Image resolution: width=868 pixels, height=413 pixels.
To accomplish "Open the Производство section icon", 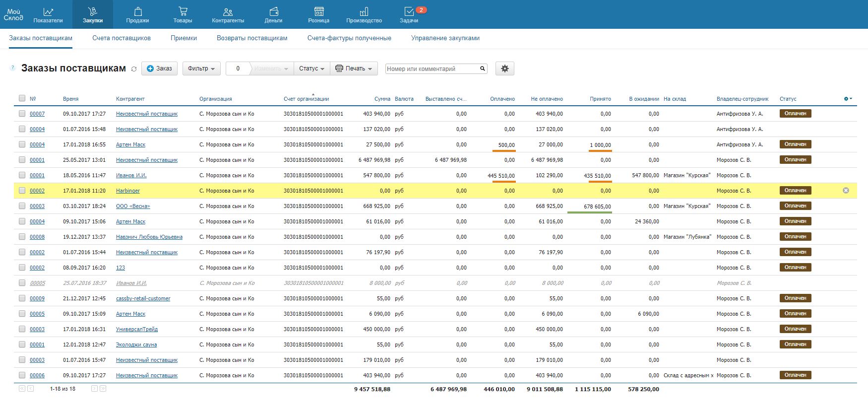I will tap(364, 12).
